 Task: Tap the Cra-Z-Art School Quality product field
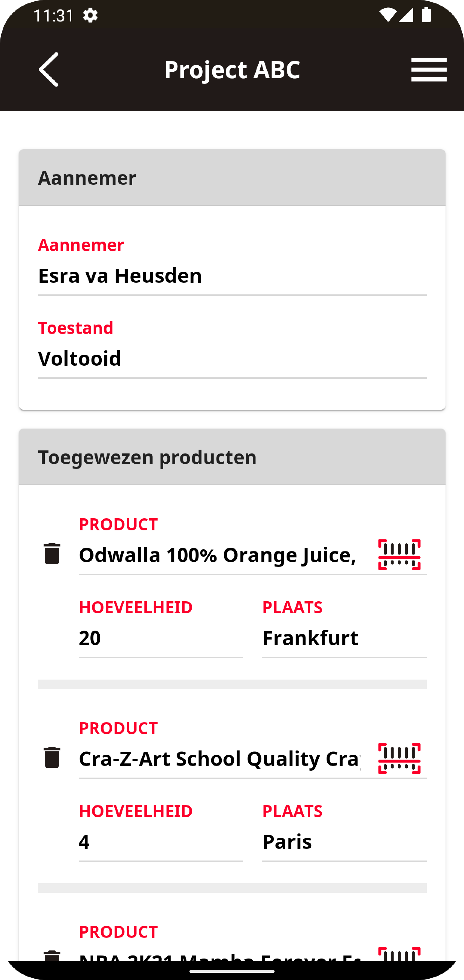[x=219, y=759]
